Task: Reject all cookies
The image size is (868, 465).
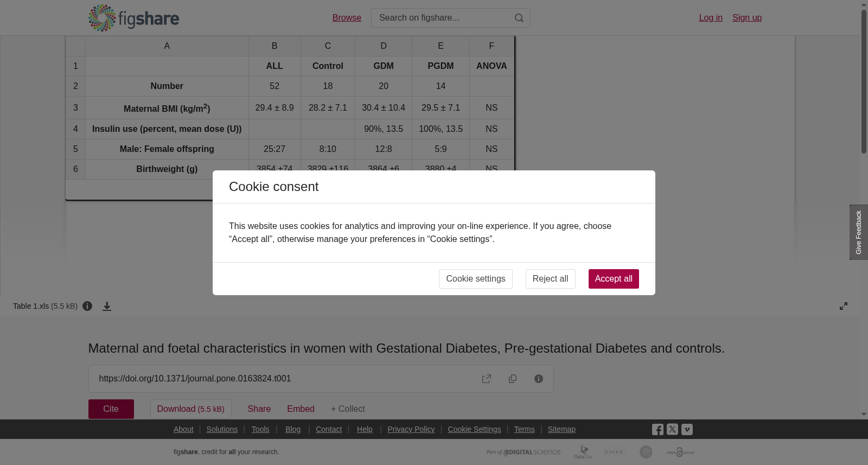Action: pos(550,279)
